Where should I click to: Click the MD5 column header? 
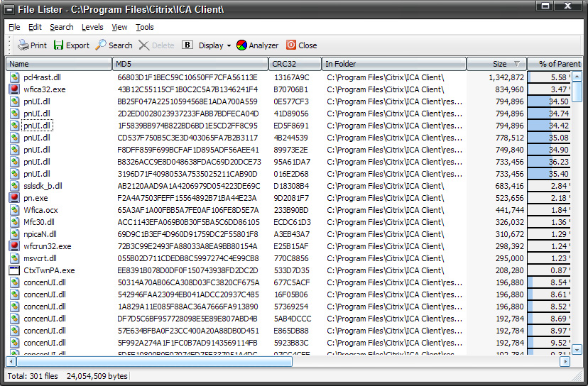pos(190,64)
